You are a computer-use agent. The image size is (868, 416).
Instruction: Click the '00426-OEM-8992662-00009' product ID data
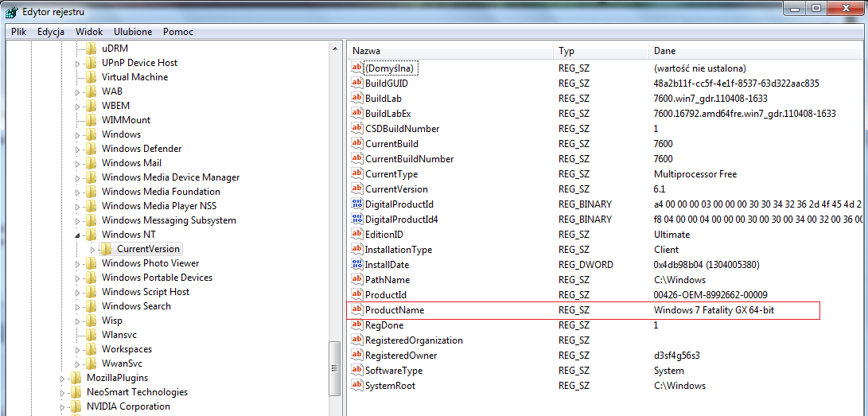710,295
